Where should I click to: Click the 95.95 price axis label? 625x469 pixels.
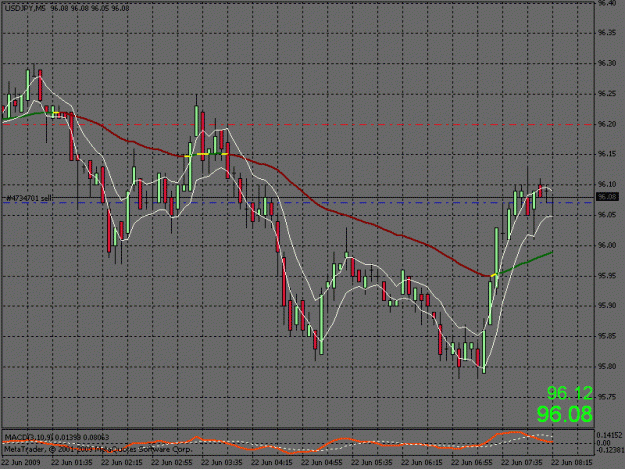[607, 276]
